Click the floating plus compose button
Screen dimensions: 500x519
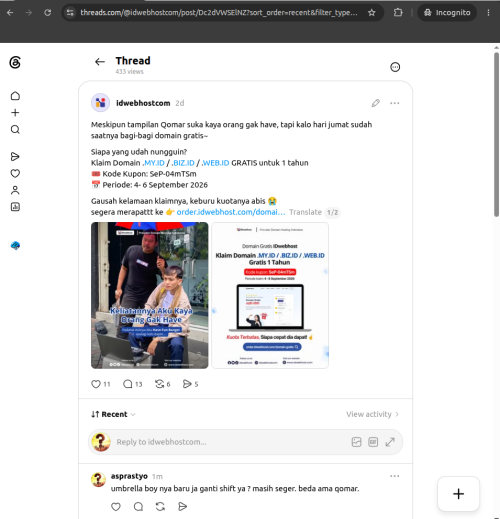(458, 494)
